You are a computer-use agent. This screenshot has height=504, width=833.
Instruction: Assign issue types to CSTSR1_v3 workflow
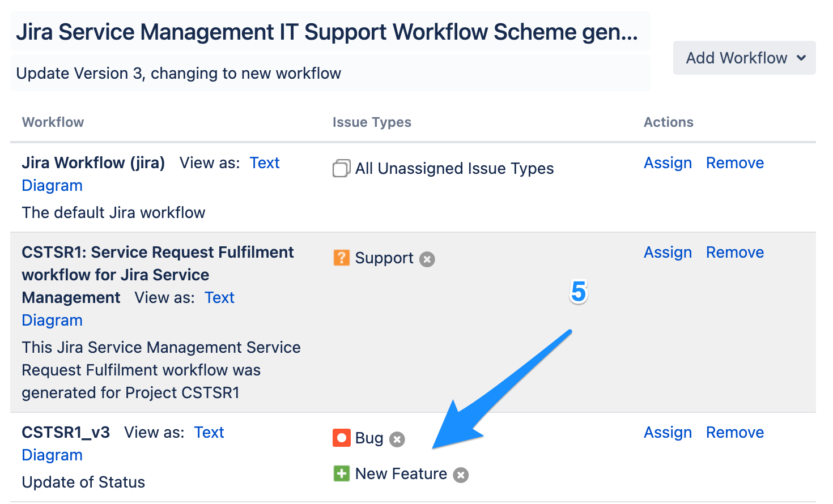tap(668, 433)
